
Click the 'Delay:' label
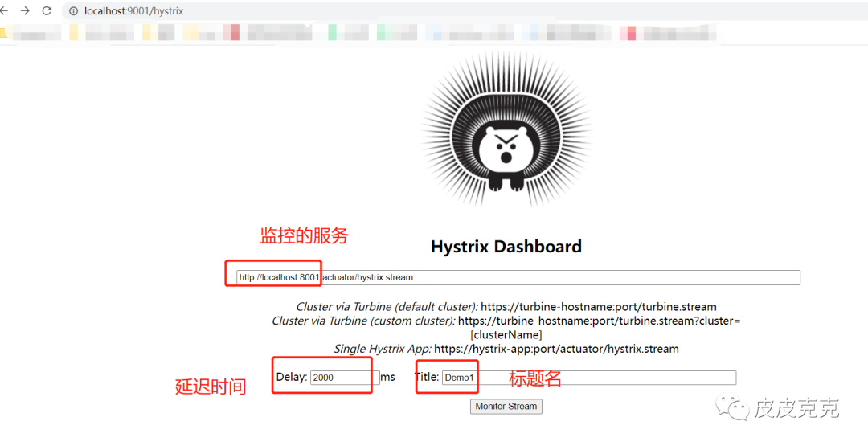click(x=292, y=377)
